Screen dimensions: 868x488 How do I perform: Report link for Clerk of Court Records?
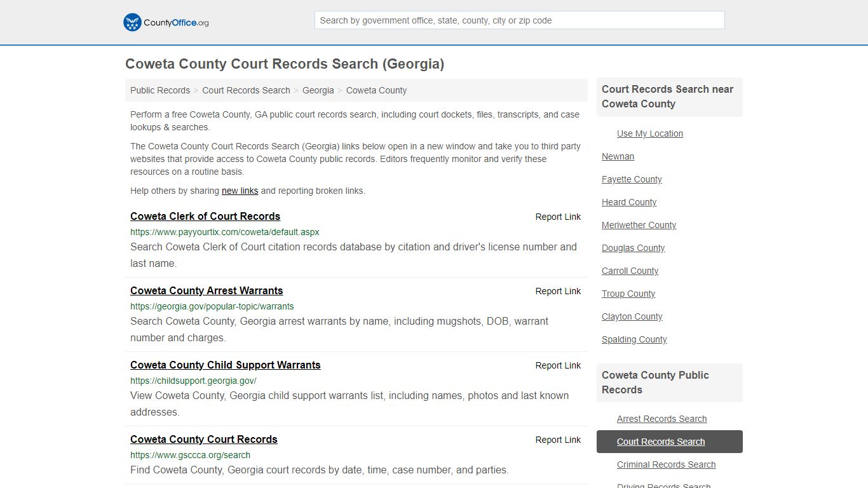[x=558, y=217]
